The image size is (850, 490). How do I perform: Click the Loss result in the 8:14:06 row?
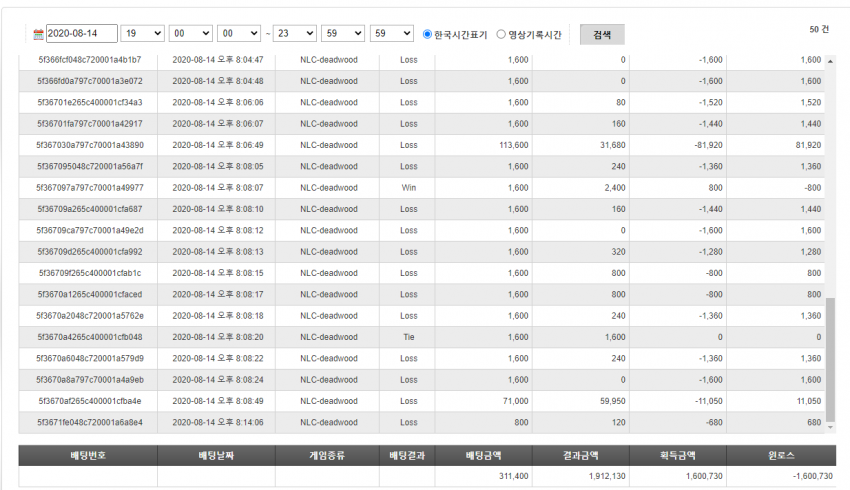coord(409,422)
